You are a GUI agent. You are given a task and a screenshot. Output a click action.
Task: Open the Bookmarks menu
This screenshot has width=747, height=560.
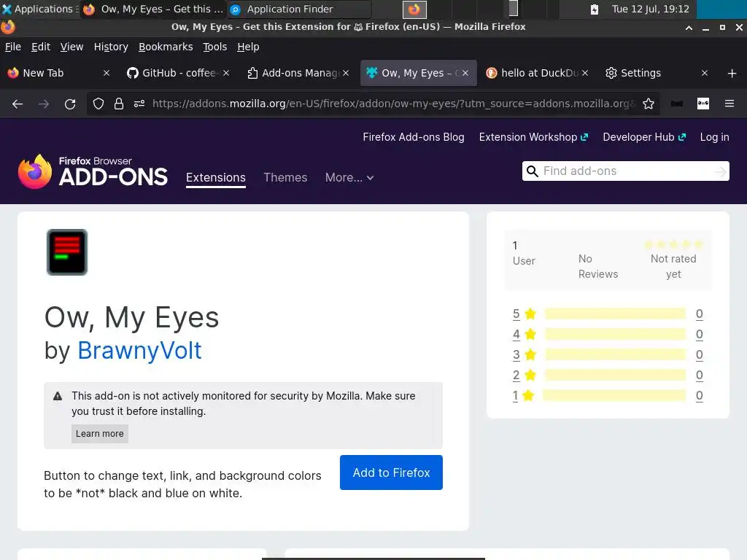click(166, 47)
